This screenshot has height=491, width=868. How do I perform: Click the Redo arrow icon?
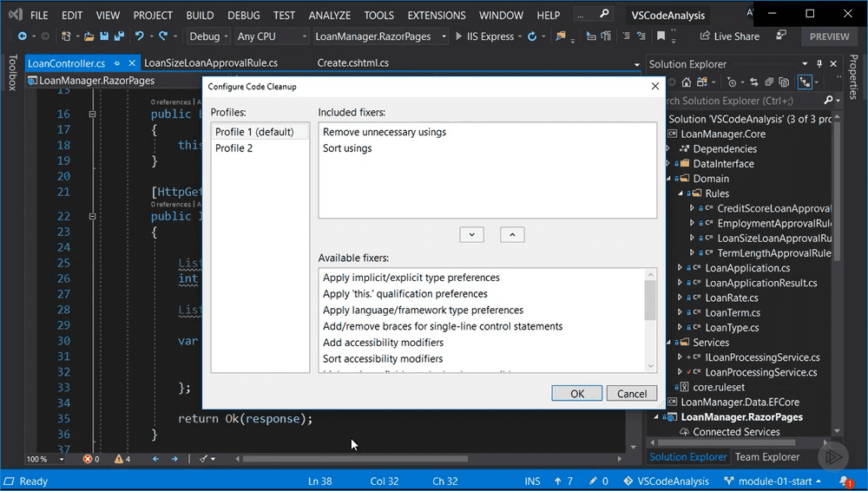click(163, 36)
